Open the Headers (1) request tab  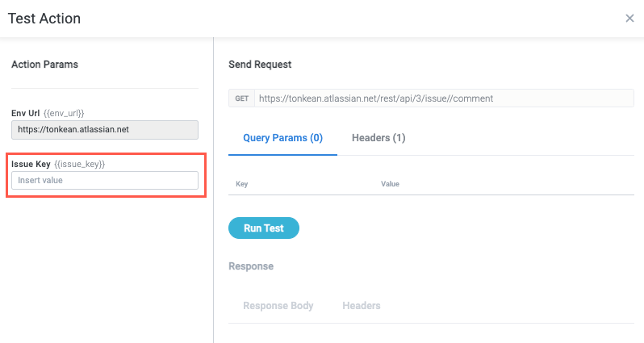[378, 138]
